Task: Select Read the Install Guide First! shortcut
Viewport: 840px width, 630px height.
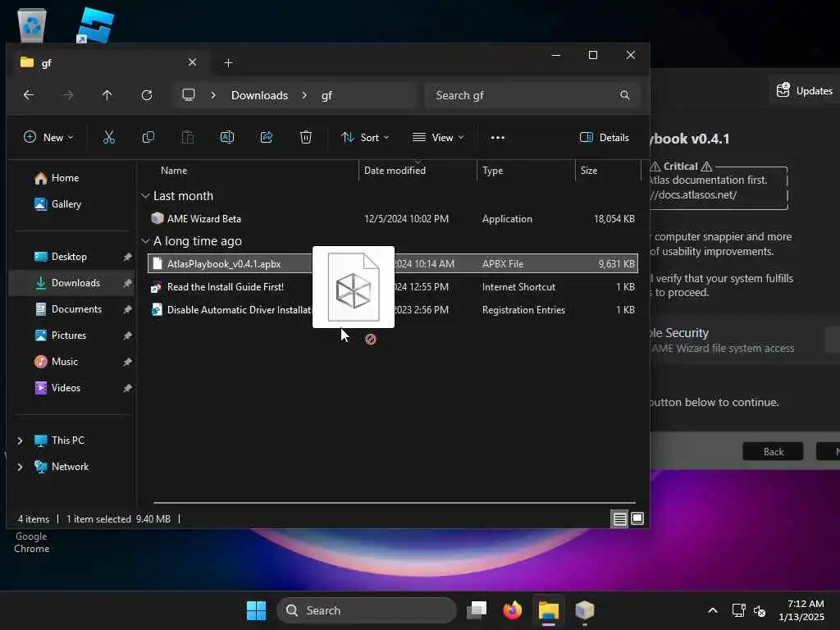Action: click(x=393, y=287)
